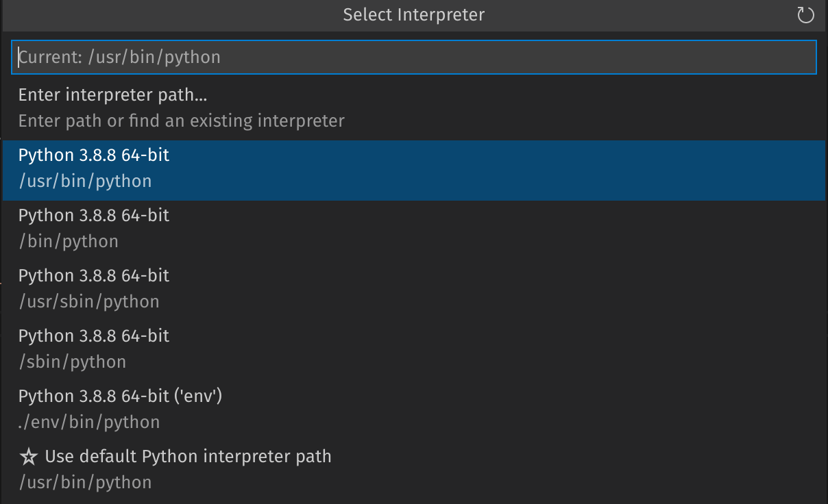Viewport: 828px width, 504px height.
Task: Click the /bin/python path label
Action: pyautogui.click(x=68, y=241)
